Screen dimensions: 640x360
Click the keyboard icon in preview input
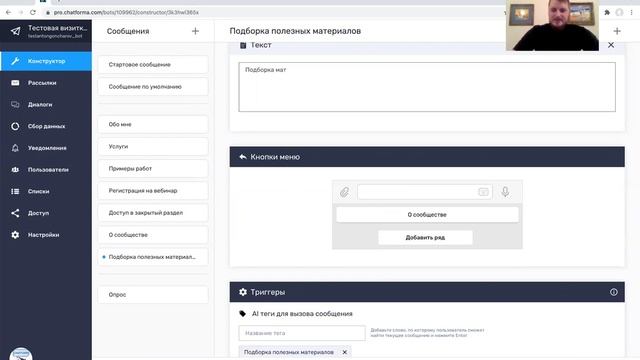pyautogui.click(x=483, y=192)
